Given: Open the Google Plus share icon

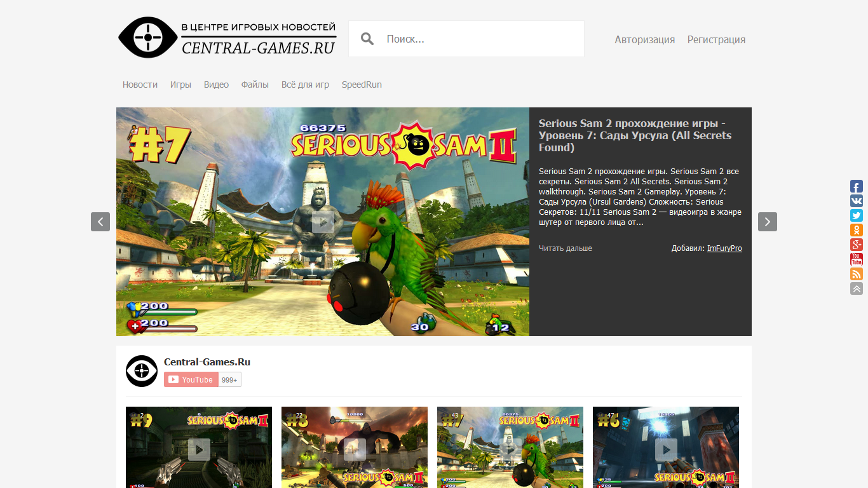Looking at the screenshot, I should click(857, 245).
